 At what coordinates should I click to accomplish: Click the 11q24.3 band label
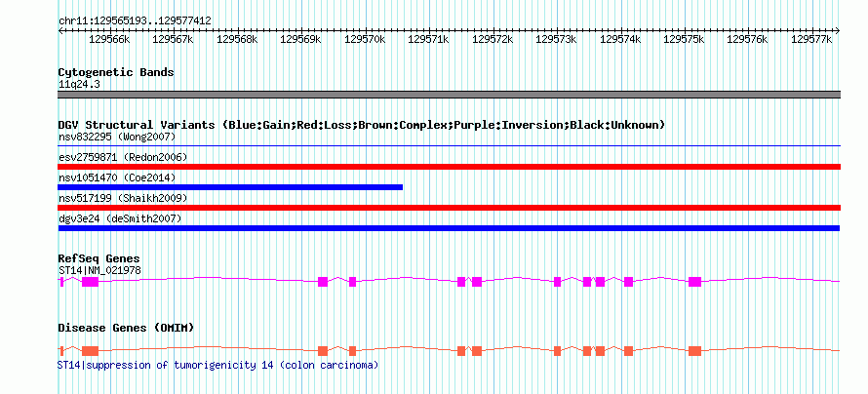79,85
